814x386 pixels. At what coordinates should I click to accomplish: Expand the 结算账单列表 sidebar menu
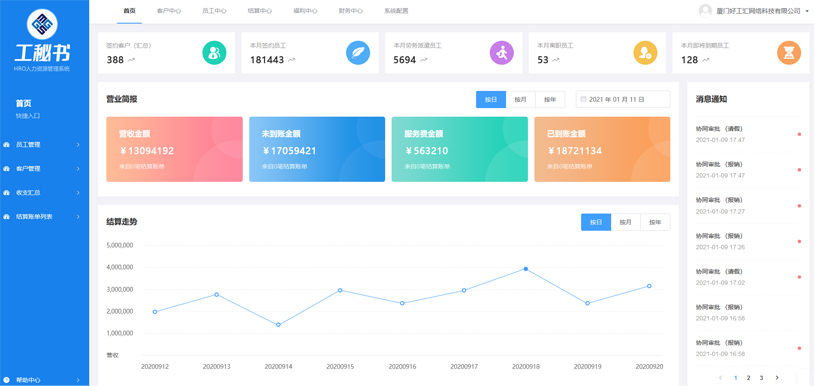point(42,216)
